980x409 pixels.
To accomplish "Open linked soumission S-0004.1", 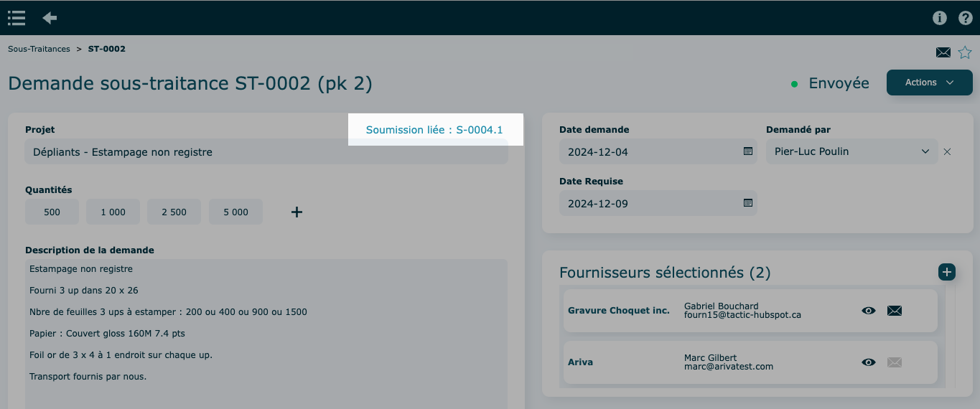I will [x=434, y=130].
